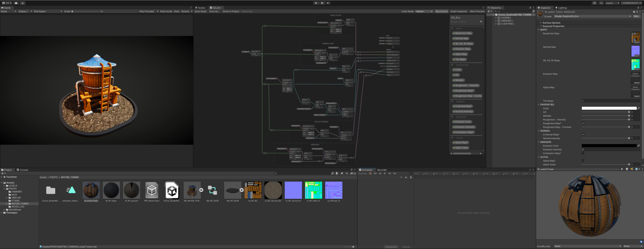Enable the Is Emission Map? checkbox
Screen dimensions: 644x249
(583, 153)
